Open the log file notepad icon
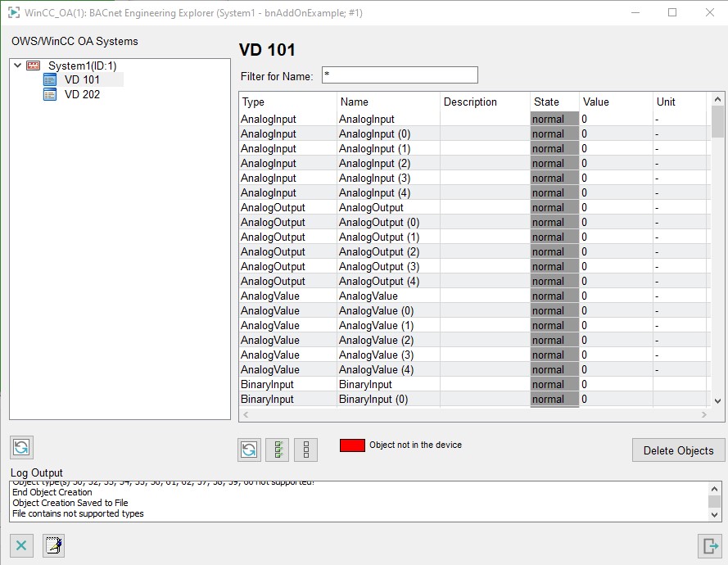The width and height of the screenshot is (728, 565). coord(53,545)
